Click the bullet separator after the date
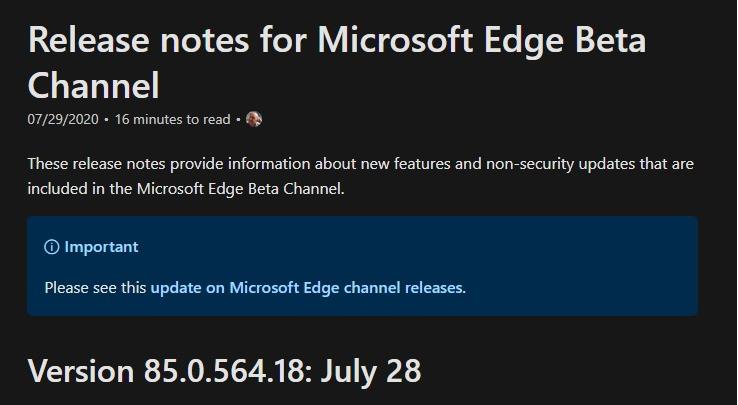Viewport: 738px width, 405px height. [106, 120]
